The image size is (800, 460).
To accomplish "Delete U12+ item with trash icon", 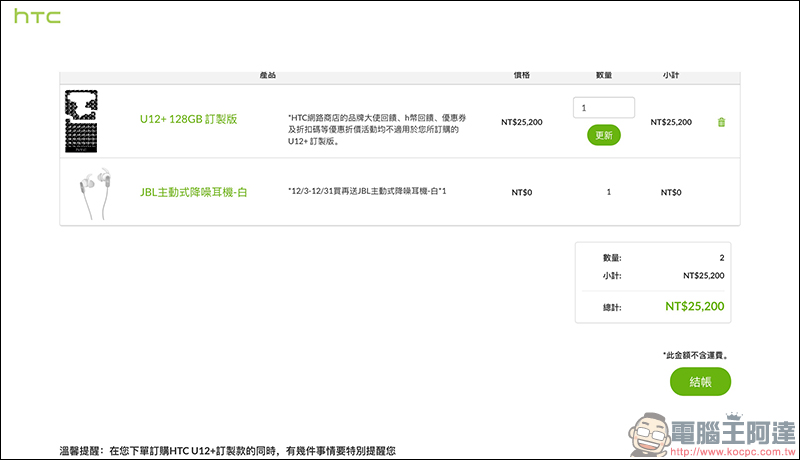I will (721, 122).
